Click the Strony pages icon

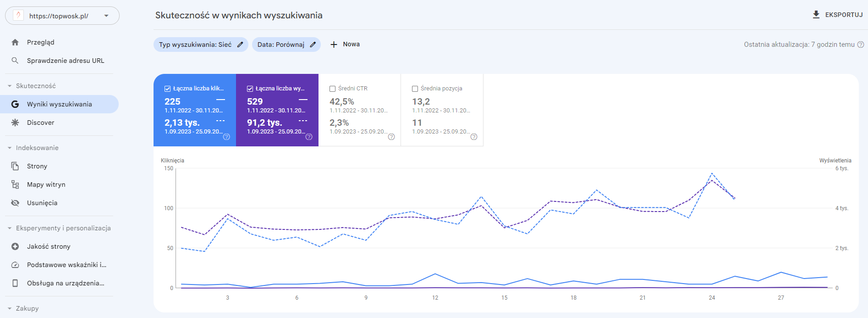[15, 166]
